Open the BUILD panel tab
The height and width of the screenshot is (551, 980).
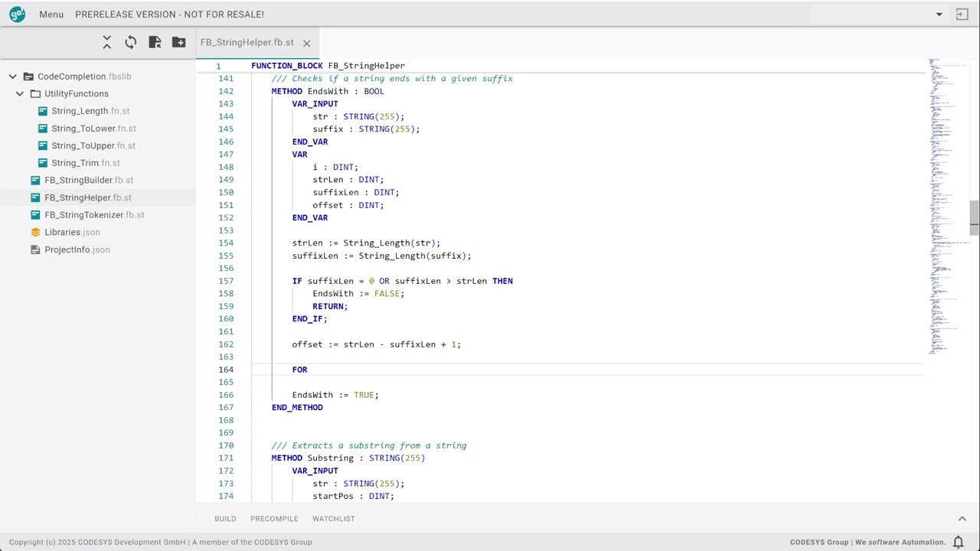(225, 519)
